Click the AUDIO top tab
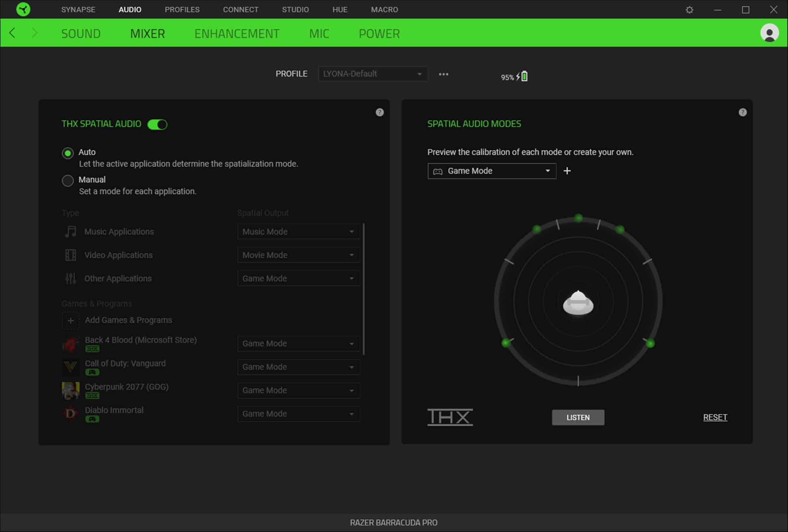 (130, 10)
